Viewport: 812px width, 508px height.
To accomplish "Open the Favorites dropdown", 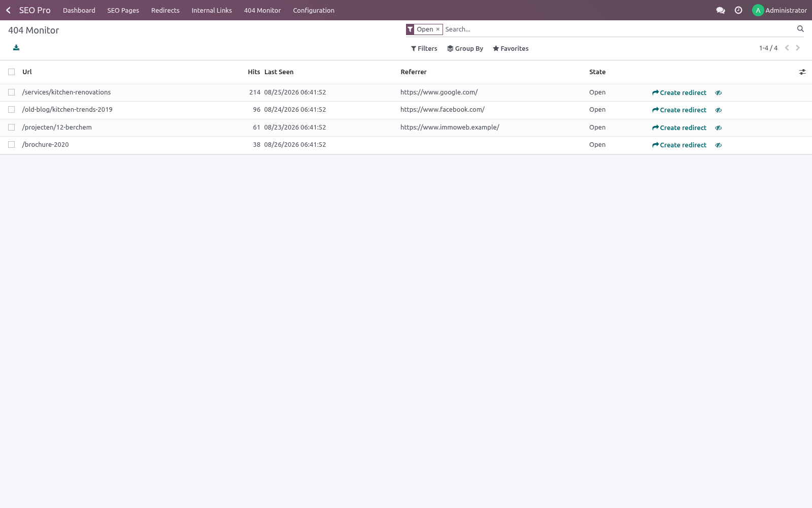I will 511,49.
